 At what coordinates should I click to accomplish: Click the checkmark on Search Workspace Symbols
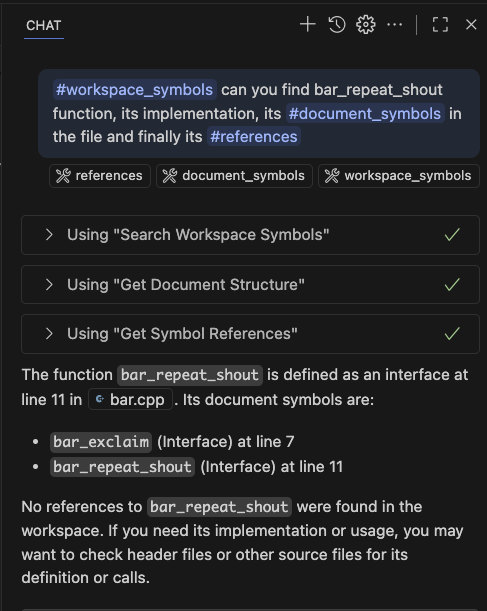(x=452, y=235)
